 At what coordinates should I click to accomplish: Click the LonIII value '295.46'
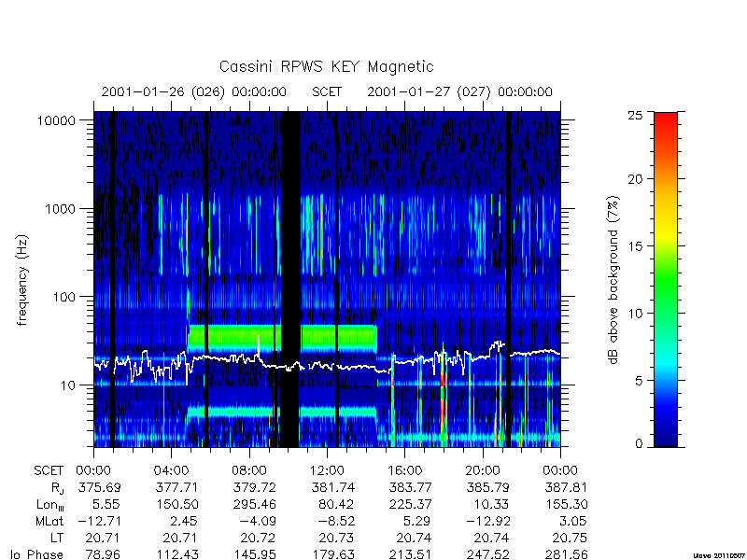click(255, 504)
